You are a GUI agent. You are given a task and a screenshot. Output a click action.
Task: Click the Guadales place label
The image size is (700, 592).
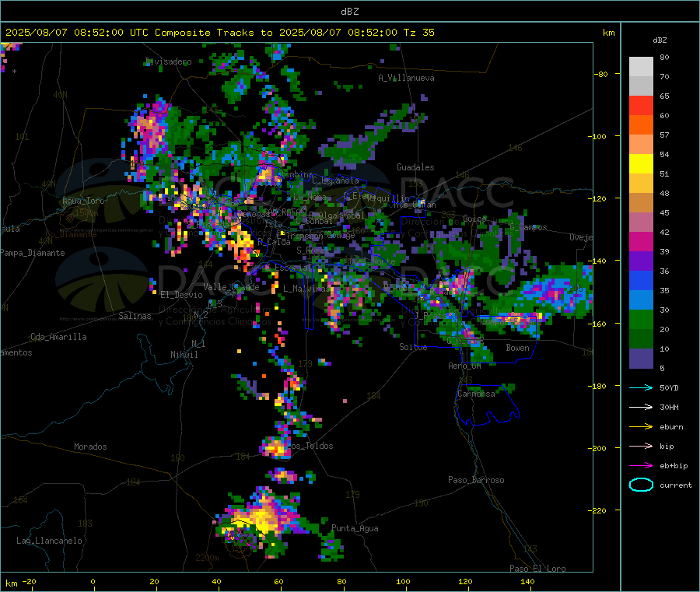coord(415,167)
